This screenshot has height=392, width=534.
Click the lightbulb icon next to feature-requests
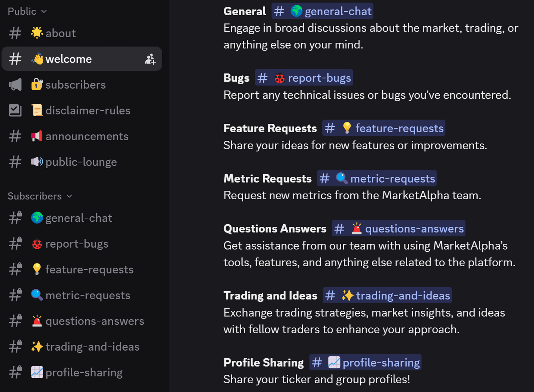pyautogui.click(x=37, y=269)
